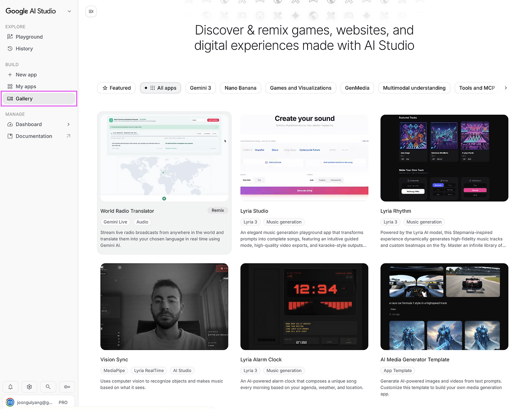Click Lyria 3 tag under Lyria Alarm Clock
This screenshot has width=532, height=409.
[x=250, y=371]
